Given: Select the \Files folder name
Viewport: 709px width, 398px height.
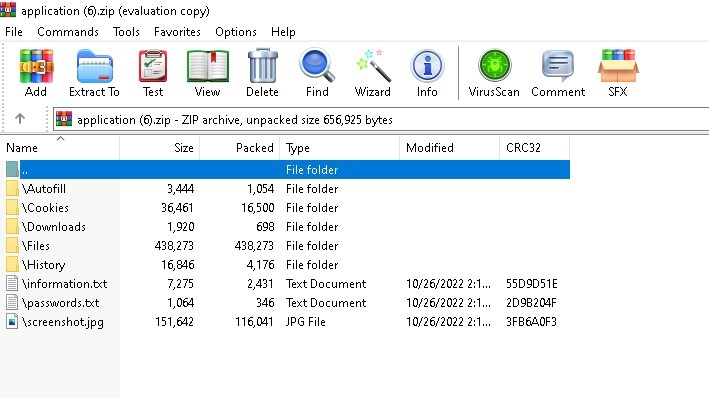Looking at the screenshot, I should [36, 246].
